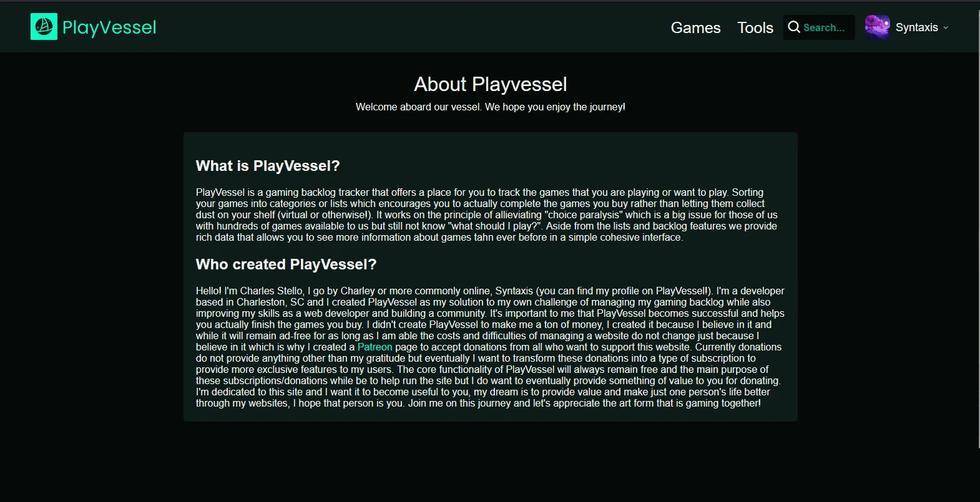This screenshot has width=980, height=502.
Task: Click the Syntaxis username label
Action: (x=916, y=27)
